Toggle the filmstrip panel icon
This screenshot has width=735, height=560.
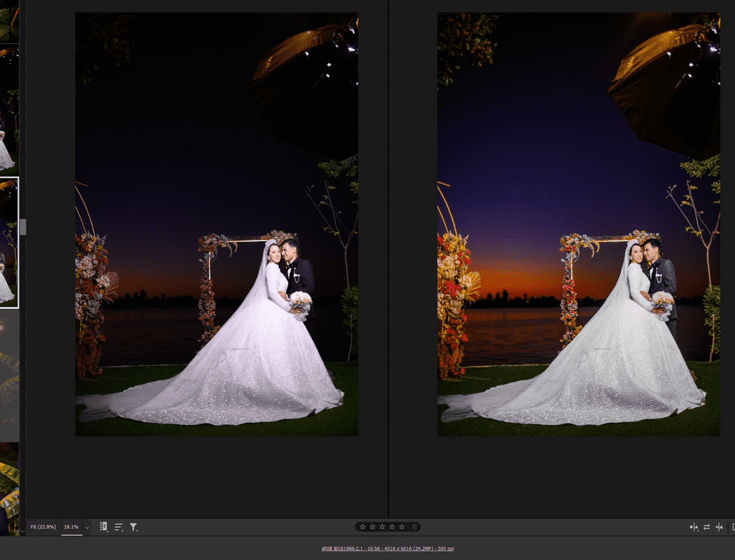(103, 527)
